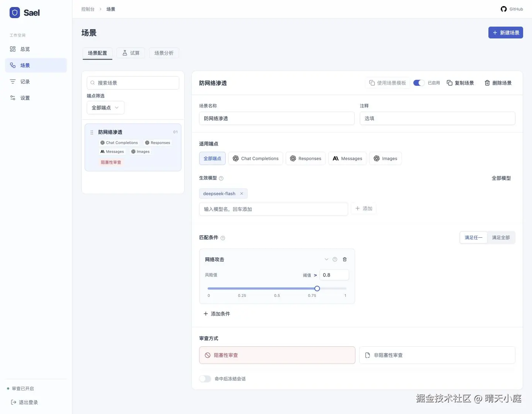Click drag handle on 防网络渗透 scene card
Screen dimensions: 532x414
pyautogui.click(x=92, y=132)
